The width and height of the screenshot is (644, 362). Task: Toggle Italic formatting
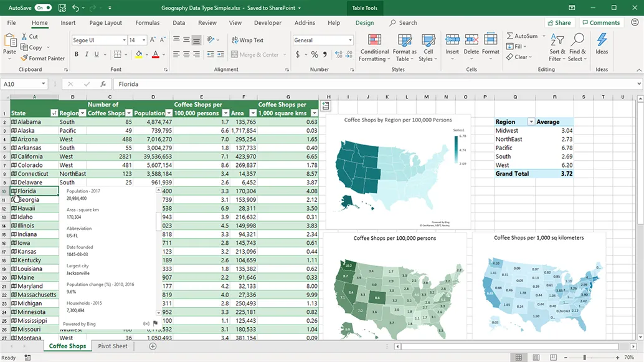tap(87, 55)
